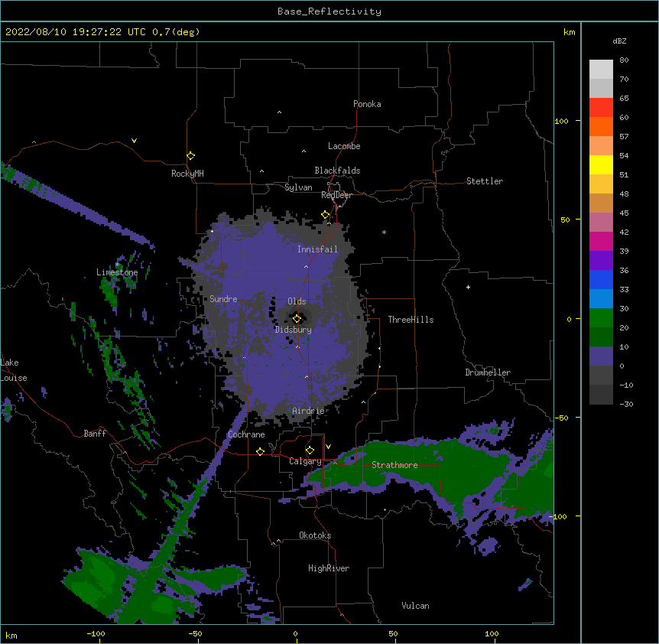The width and height of the screenshot is (659, 644).
Task: Click the Stettler city label
Action: pos(485,181)
